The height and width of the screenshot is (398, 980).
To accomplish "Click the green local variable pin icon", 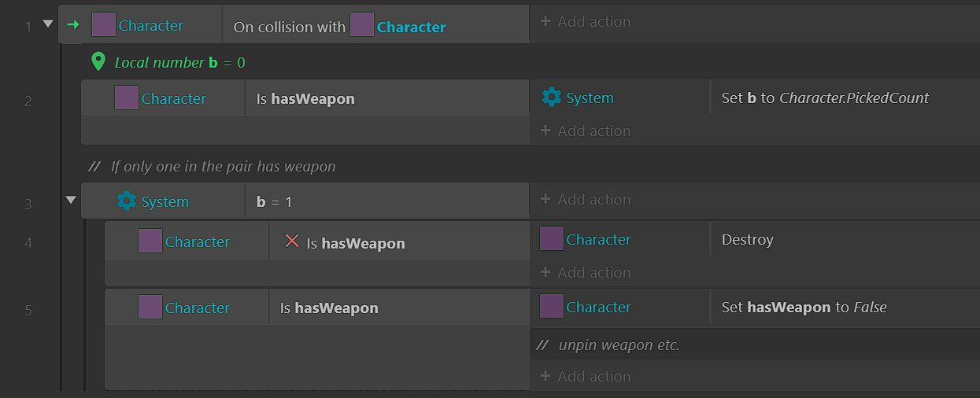I will tap(98, 62).
